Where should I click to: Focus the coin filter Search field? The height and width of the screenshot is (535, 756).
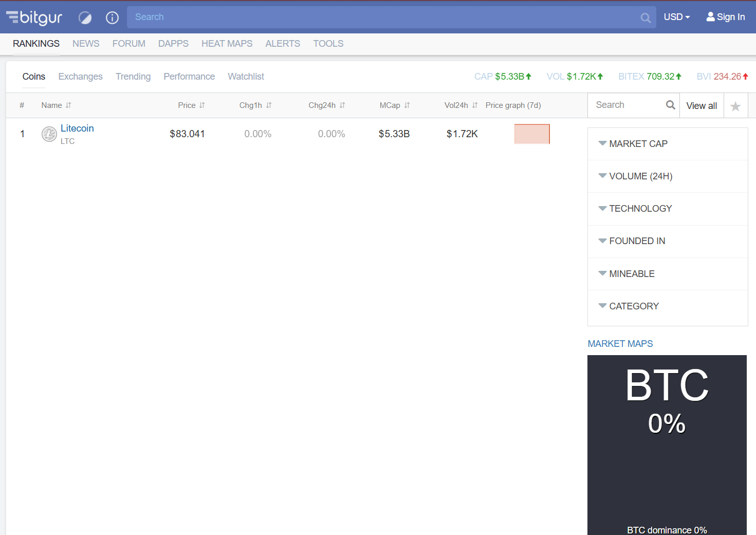pyautogui.click(x=627, y=105)
